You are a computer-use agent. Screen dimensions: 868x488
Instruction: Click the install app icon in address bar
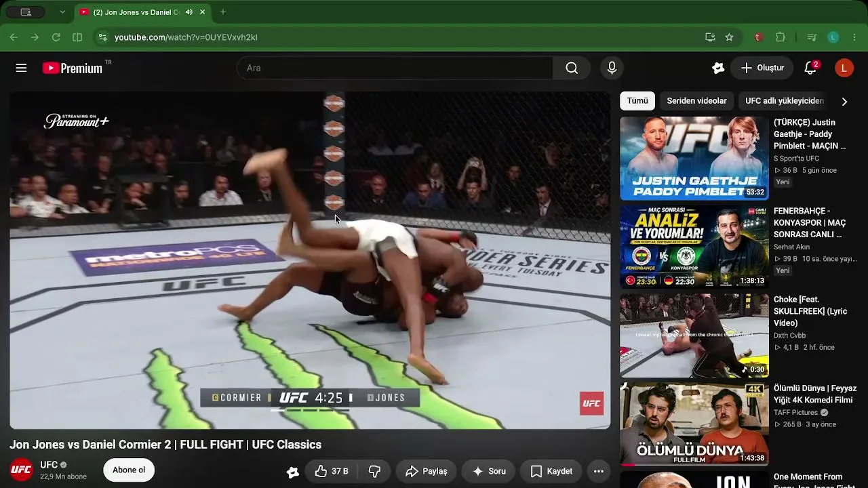[x=710, y=37]
